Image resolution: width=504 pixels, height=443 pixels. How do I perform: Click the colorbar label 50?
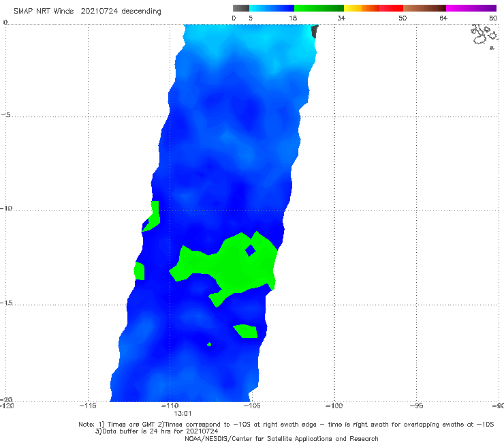403,18
